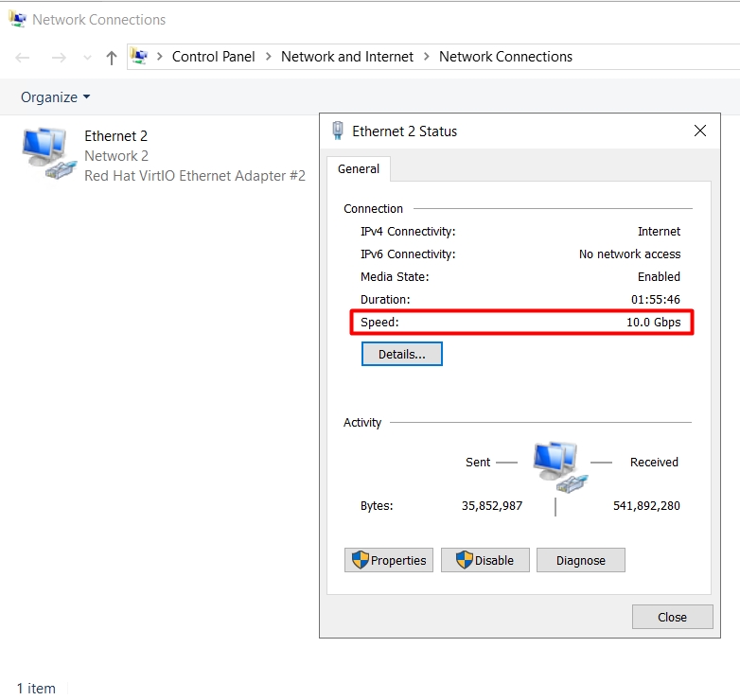
Task: Click the Control Panel icon in the address bar
Action: tap(139, 57)
